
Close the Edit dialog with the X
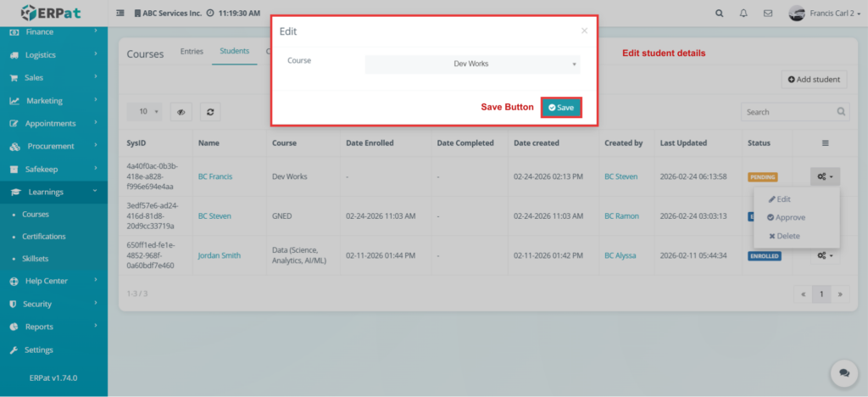pyautogui.click(x=584, y=31)
